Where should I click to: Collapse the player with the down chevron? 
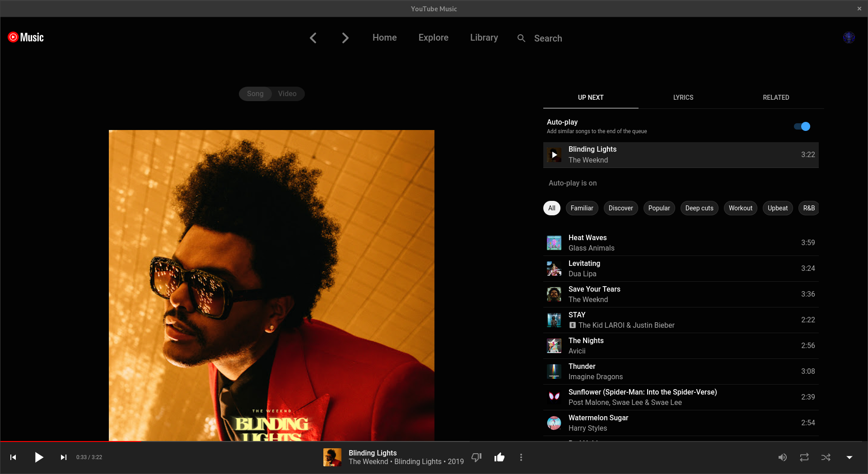pos(848,457)
